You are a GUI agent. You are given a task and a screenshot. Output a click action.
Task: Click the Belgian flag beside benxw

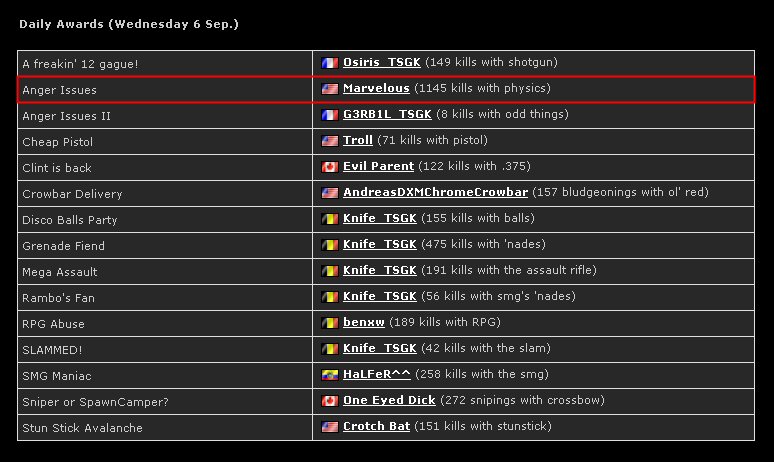click(329, 323)
